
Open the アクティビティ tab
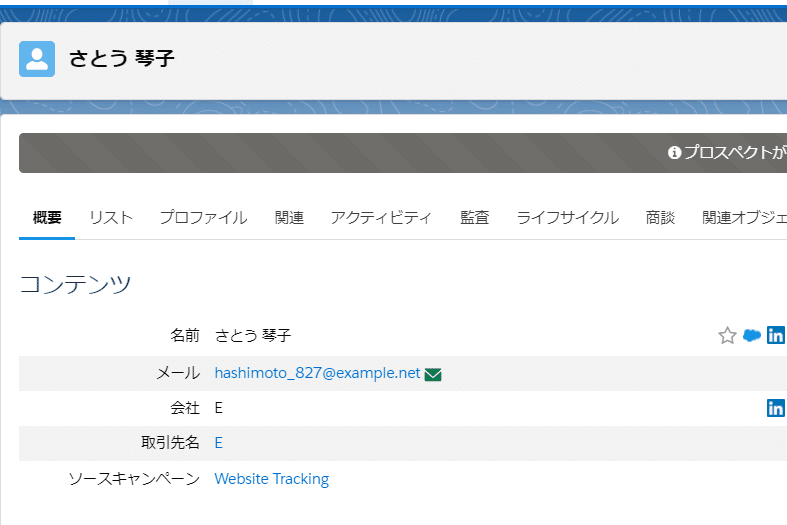381,218
